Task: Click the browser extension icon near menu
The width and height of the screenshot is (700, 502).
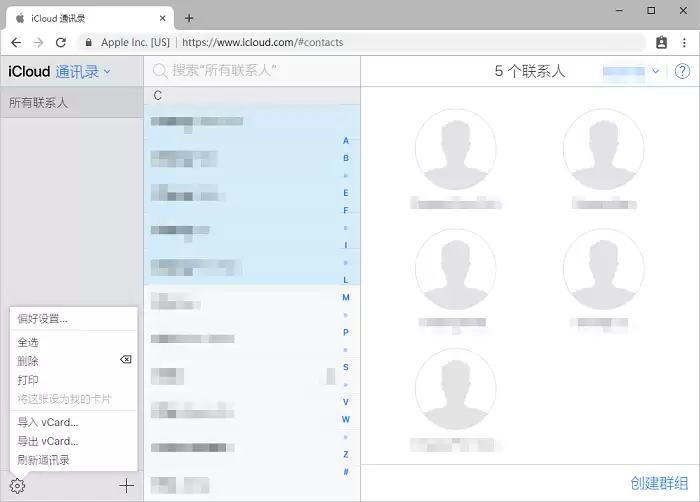Action: tap(661, 42)
